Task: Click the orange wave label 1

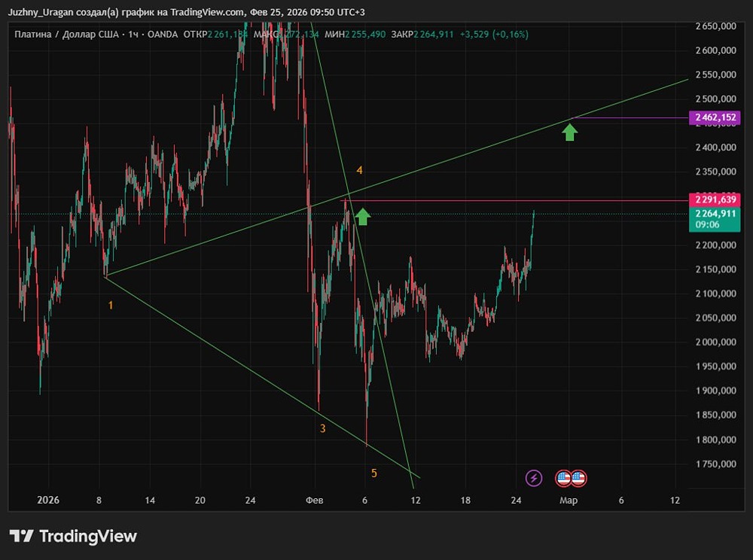Action: click(111, 305)
